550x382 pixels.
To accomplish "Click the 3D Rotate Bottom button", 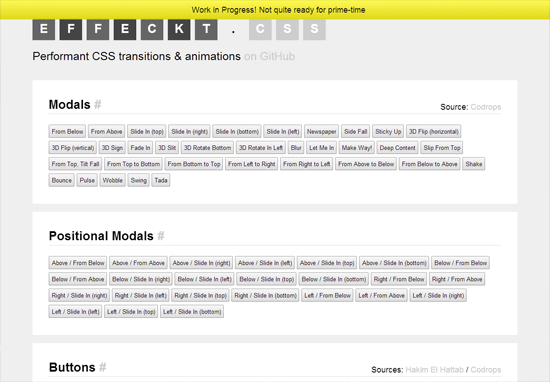I will tap(207, 148).
